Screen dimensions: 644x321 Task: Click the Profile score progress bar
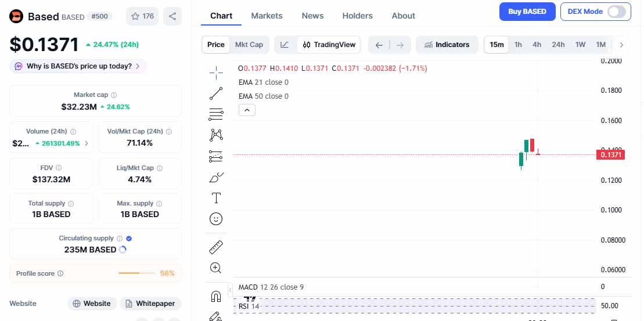click(x=137, y=273)
